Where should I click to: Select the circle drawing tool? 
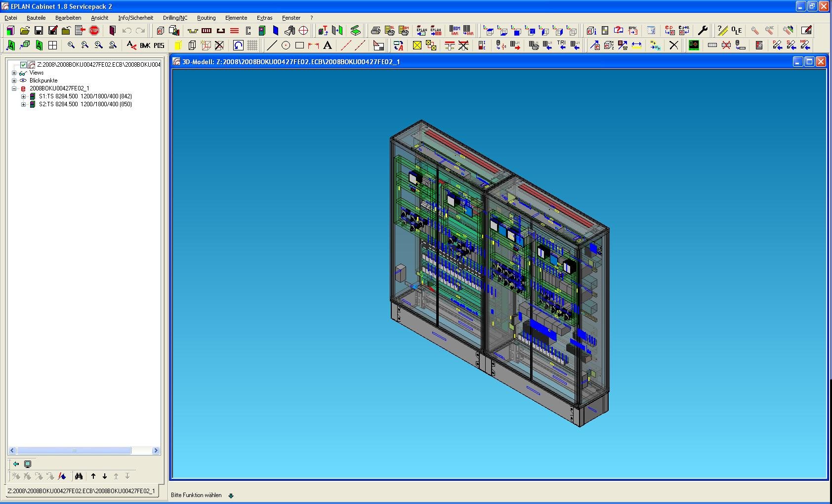pos(286,45)
